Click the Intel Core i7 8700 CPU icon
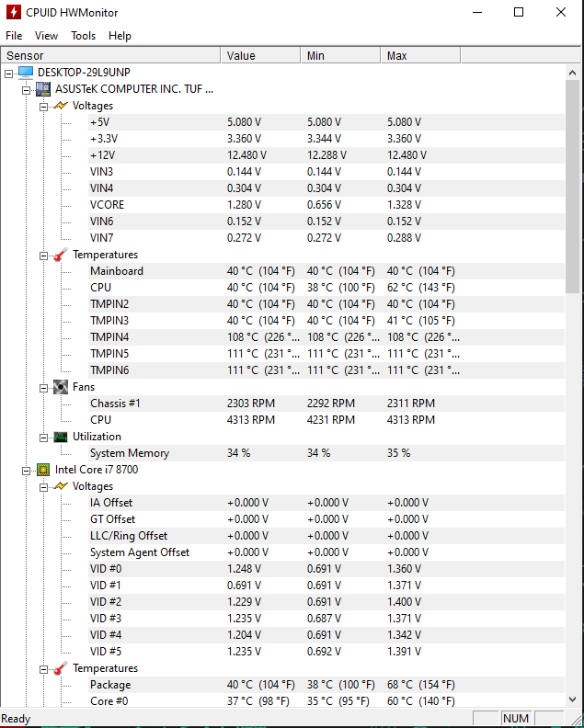 point(43,470)
